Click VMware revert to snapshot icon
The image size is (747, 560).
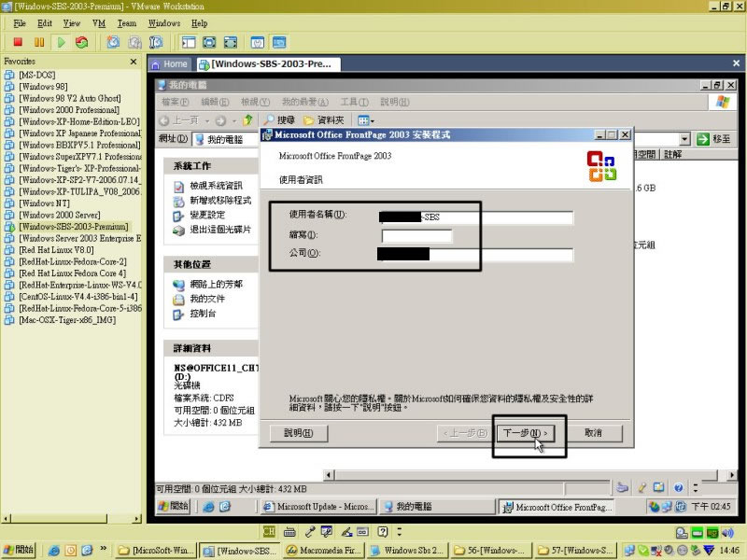(134, 42)
